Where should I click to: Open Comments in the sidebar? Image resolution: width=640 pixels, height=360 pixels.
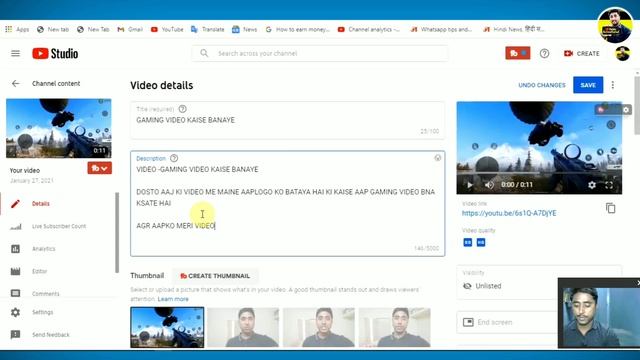pos(45,293)
